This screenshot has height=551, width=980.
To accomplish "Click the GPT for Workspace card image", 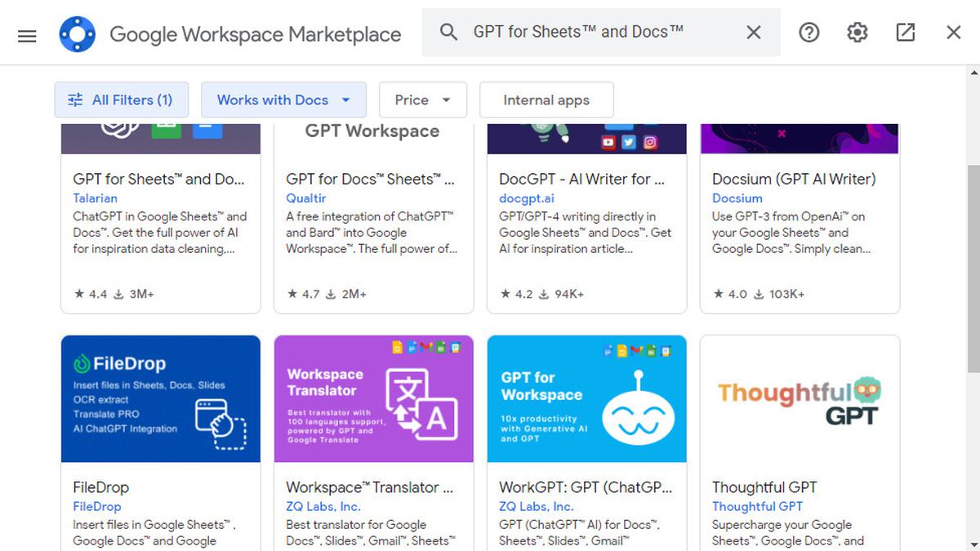I will point(586,398).
